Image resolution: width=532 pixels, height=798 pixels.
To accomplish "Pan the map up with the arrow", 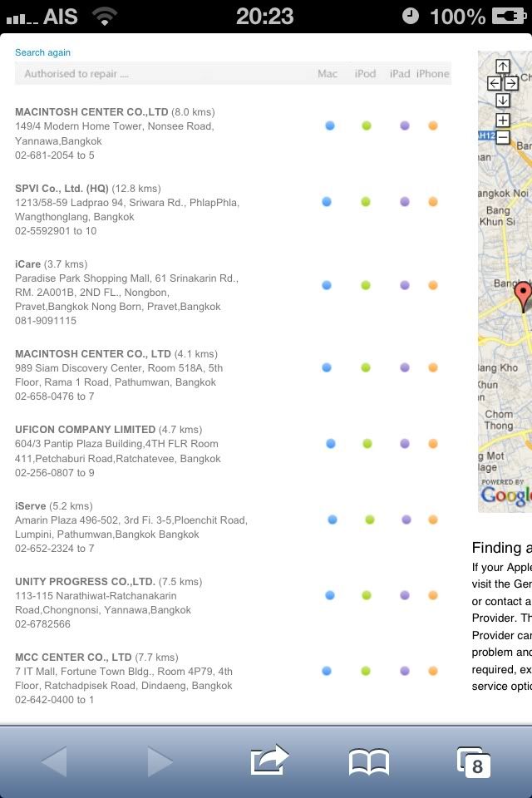I will point(502,66).
